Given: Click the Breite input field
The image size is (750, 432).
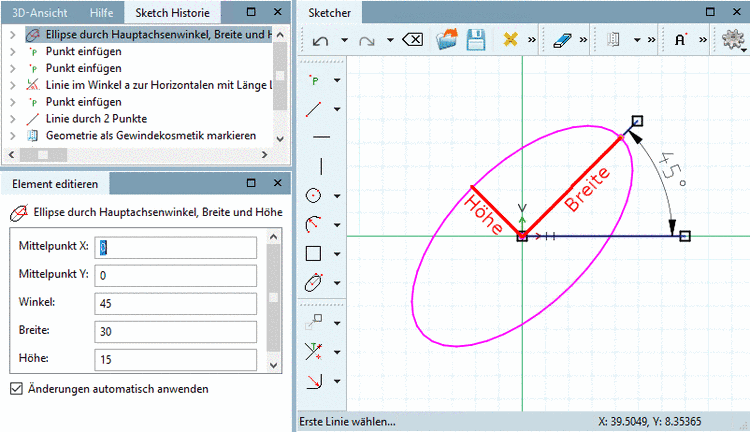Looking at the screenshot, I should tap(176, 332).
